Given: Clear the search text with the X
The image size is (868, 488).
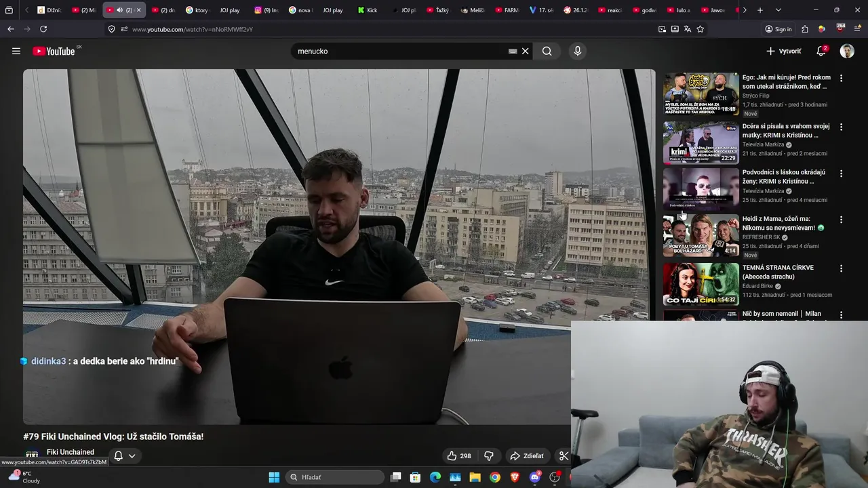Looking at the screenshot, I should click(x=525, y=51).
